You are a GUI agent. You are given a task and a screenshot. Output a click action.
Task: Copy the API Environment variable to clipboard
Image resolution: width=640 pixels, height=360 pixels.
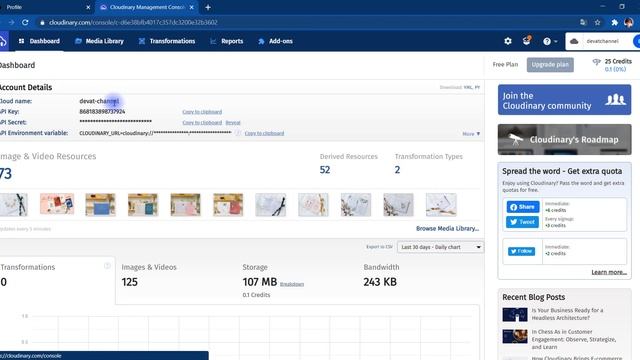point(264,133)
